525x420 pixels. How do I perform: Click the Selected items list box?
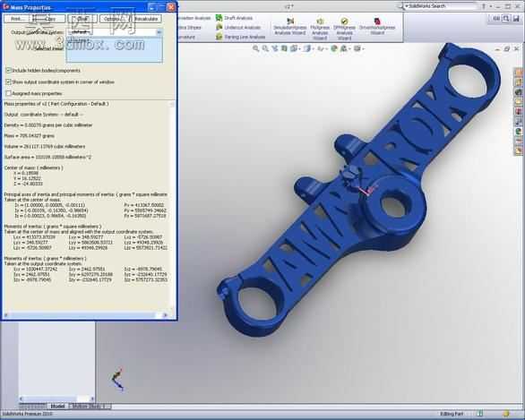pos(114,49)
